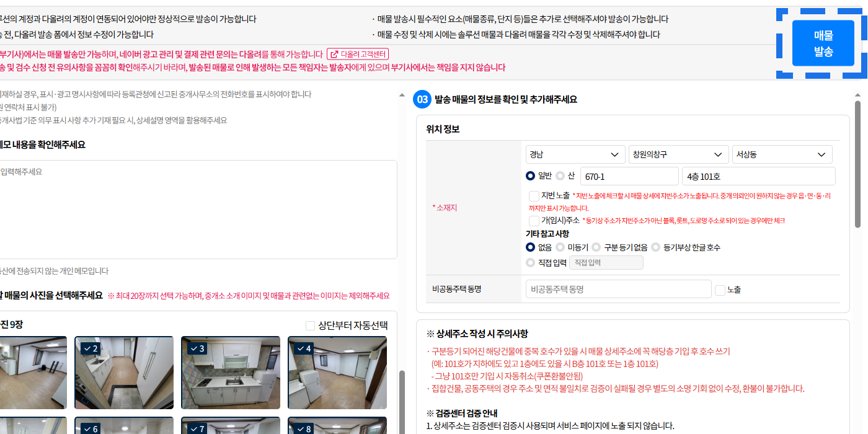Screen dimensions: 868x434
Task: Enable the 지번노출 checkbox
Action: point(534,196)
